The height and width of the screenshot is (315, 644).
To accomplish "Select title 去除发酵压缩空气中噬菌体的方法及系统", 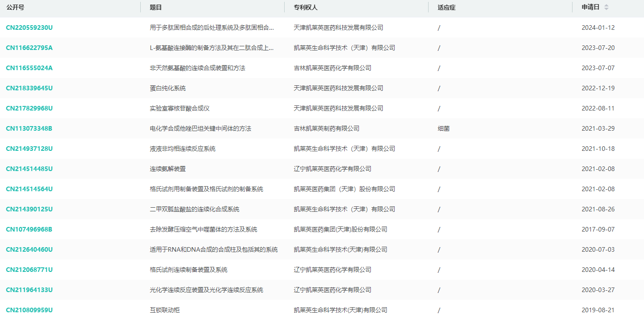I will point(204,229).
